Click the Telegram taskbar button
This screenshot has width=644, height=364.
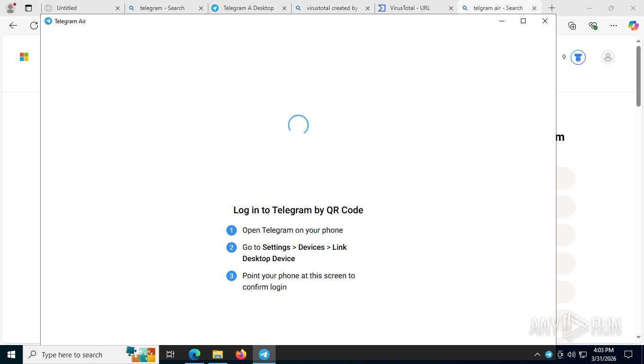pos(264,355)
